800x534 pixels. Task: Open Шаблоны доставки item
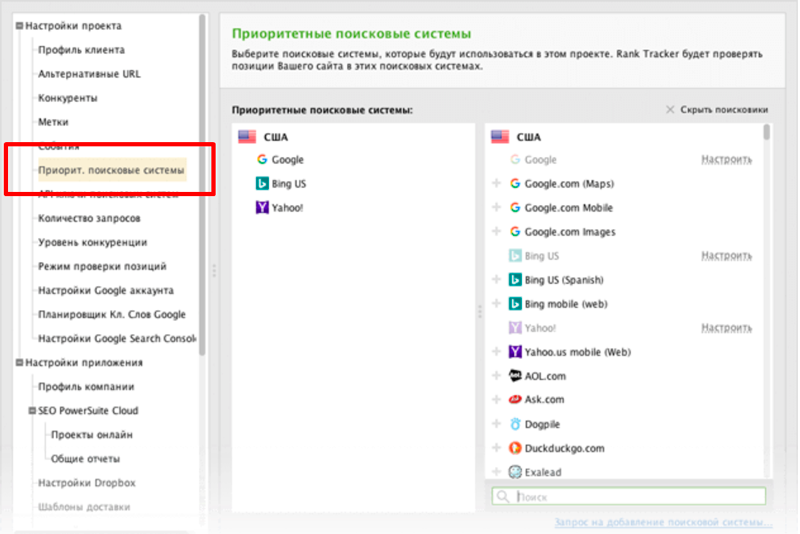pos(84,506)
